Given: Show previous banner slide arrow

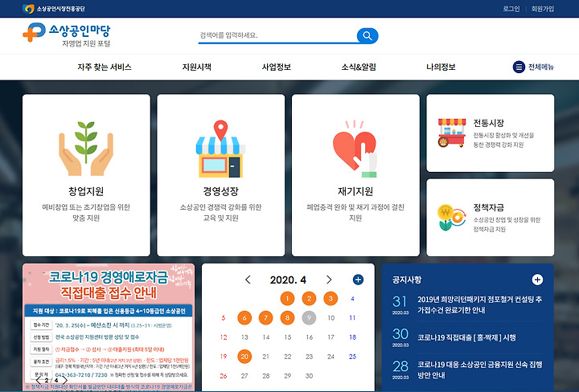Looking at the screenshot, I should coord(39,380).
